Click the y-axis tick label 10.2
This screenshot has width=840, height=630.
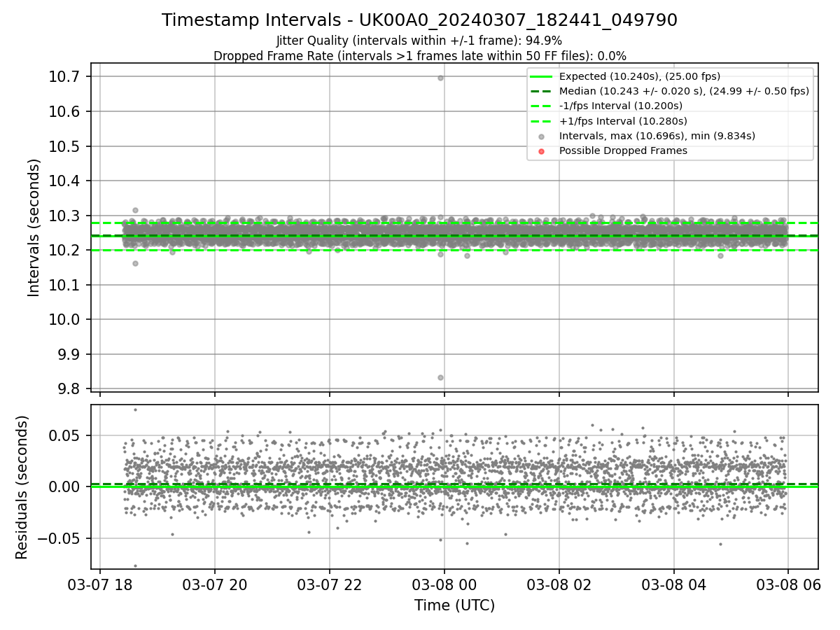coord(64,251)
